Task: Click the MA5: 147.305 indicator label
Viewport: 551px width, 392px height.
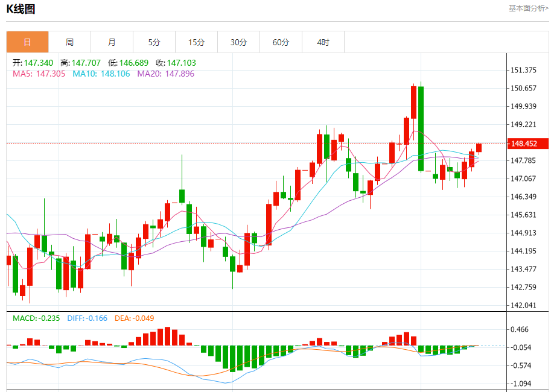Action: [39, 74]
